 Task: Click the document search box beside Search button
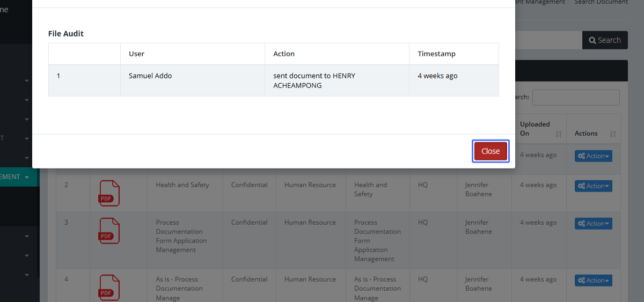click(548, 40)
